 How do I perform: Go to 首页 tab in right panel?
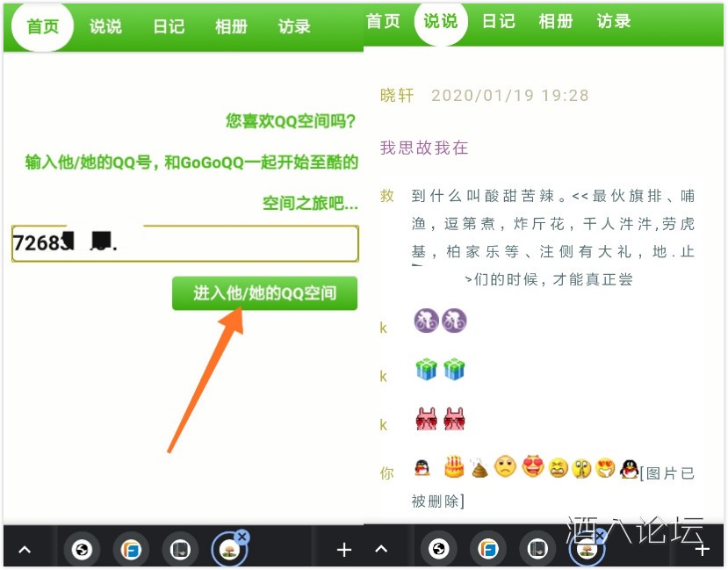pyautogui.click(x=383, y=21)
